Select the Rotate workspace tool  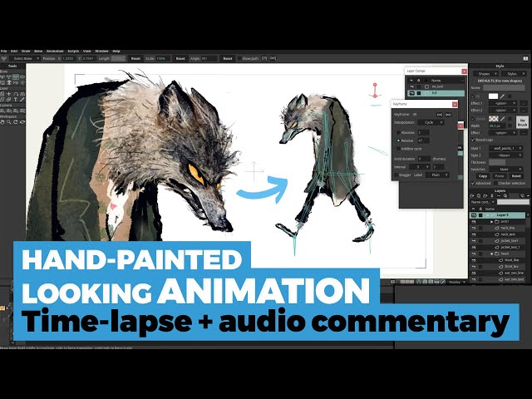pyautogui.click(x=16, y=122)
